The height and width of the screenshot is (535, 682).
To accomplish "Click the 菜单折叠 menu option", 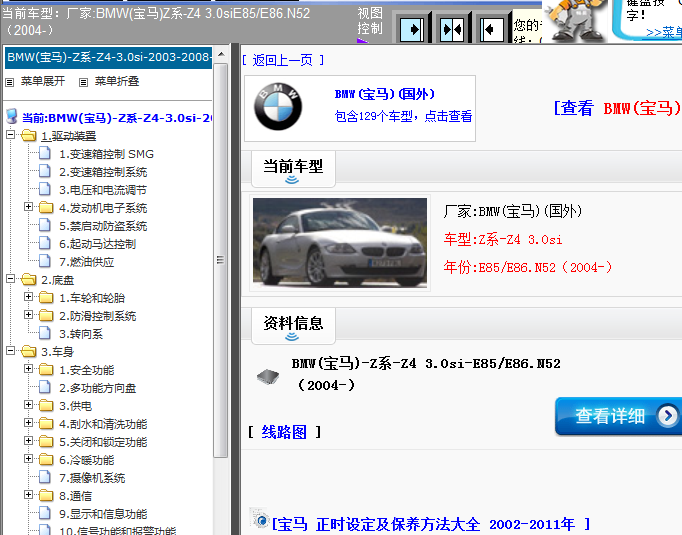I will [117, 81].
